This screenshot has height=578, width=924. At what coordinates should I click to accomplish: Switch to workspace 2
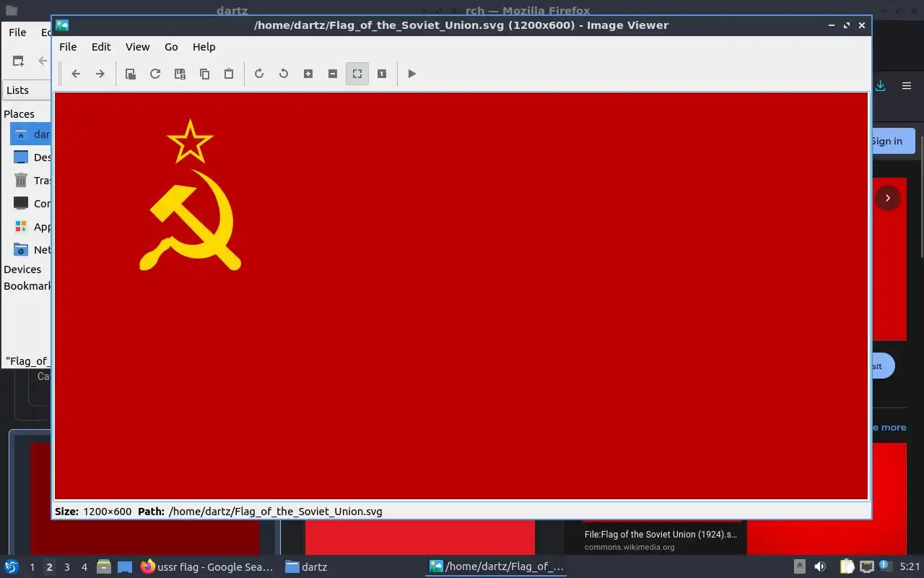coord(49,567)
